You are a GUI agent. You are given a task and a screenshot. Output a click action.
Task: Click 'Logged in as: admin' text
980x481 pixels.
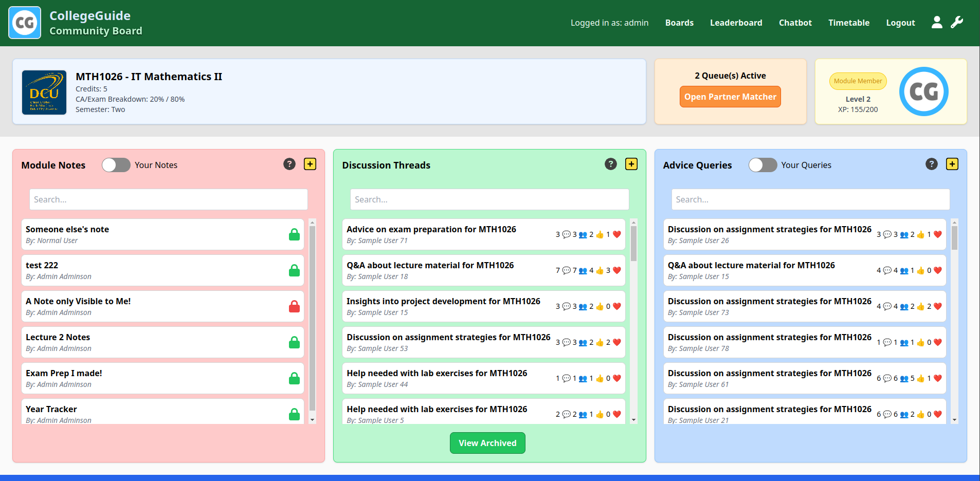click(609, 23)
